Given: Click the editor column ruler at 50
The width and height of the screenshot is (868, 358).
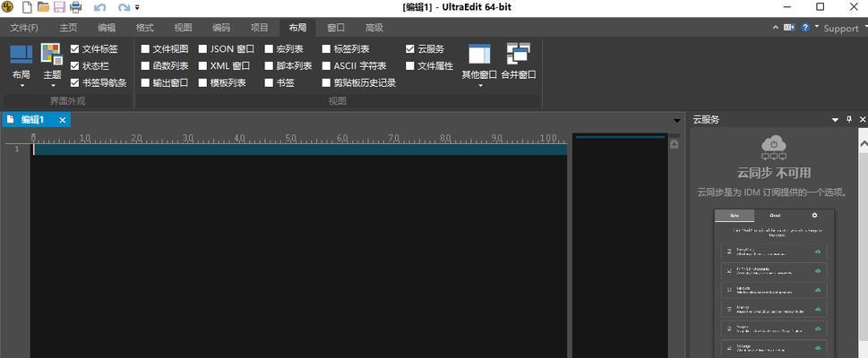Looking at the screenshot, I should 290,139.
